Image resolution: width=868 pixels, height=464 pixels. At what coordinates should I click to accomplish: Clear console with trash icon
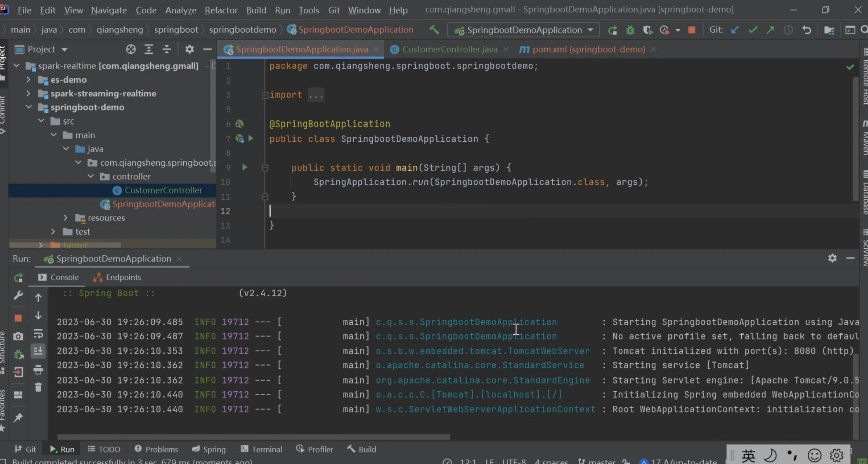click(x=38, y=387)
